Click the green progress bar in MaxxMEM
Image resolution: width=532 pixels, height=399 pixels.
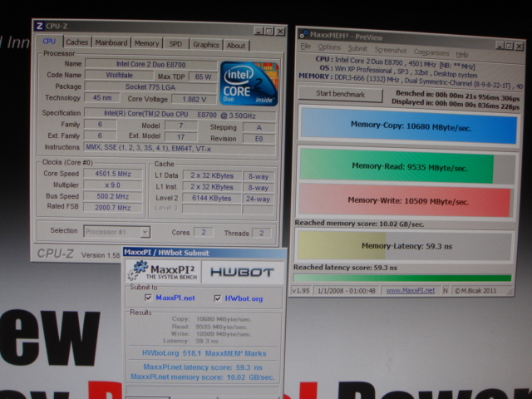point(402,278)
